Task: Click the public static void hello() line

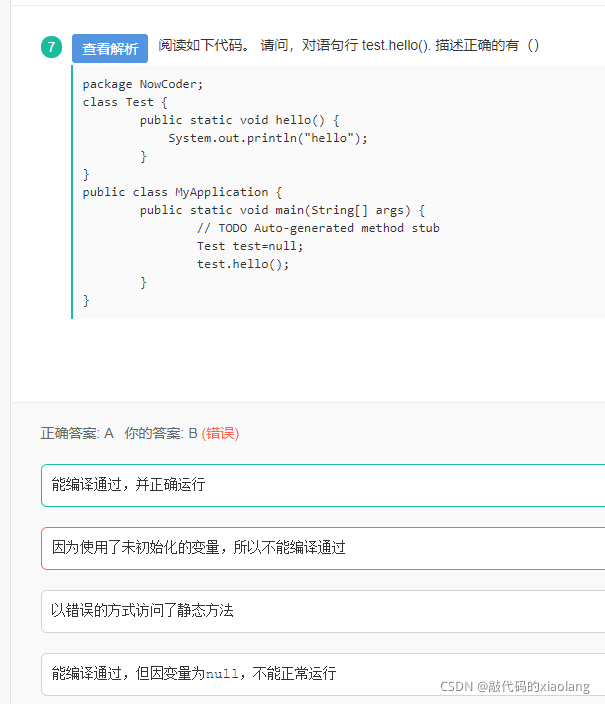Action: coord(239,120)
